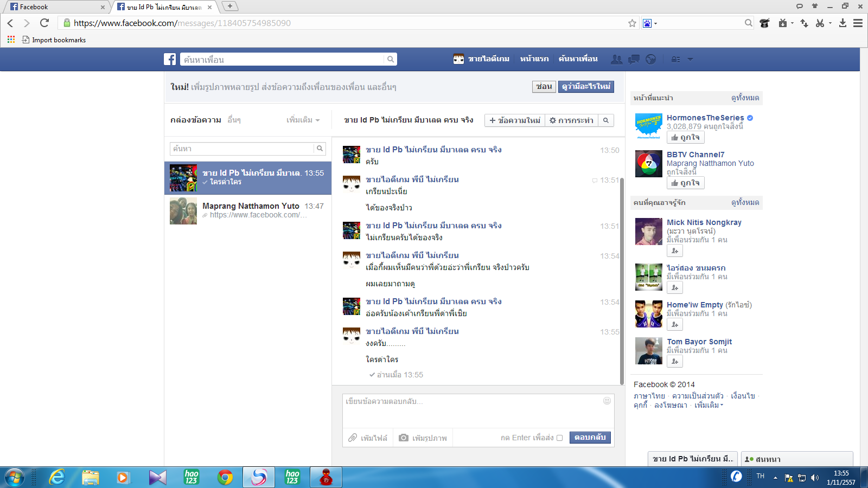The width and height of the screenshot is (868, 488).
Task: Go to หน้าแรก home link
Action: tap(534, 59)
